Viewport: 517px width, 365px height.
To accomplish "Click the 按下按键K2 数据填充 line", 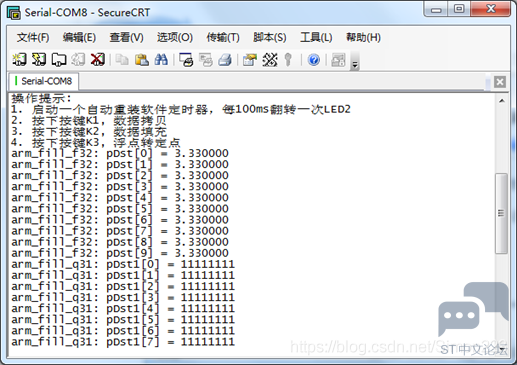I will tap(89, 132).
